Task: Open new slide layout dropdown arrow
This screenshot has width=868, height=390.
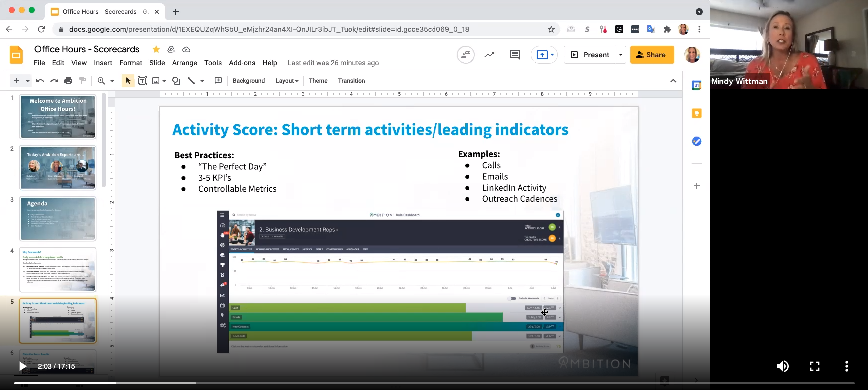Action: click(28, 81)
